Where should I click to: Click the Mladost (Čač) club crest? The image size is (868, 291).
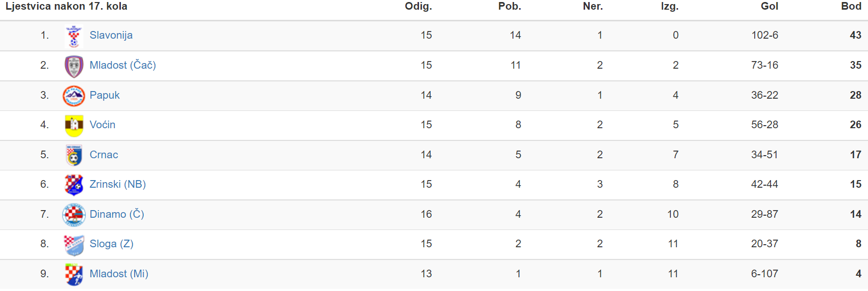tap(74, 66)
